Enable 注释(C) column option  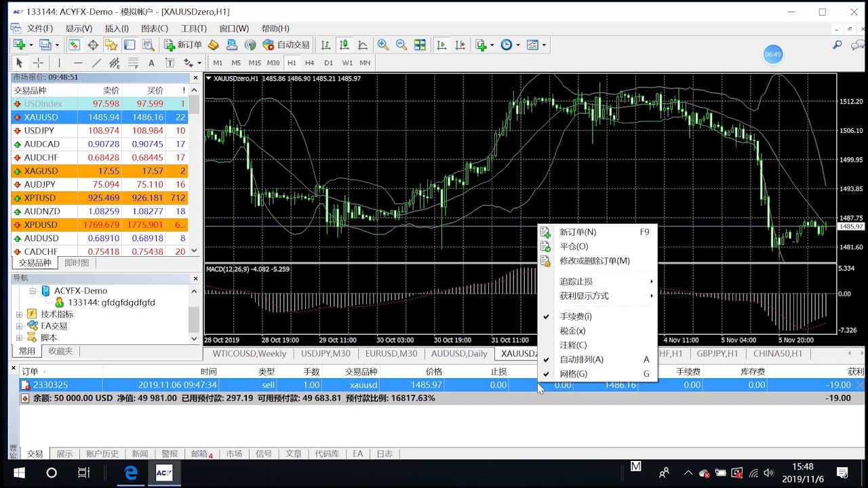pyautogui.click(x=597, y=345)
